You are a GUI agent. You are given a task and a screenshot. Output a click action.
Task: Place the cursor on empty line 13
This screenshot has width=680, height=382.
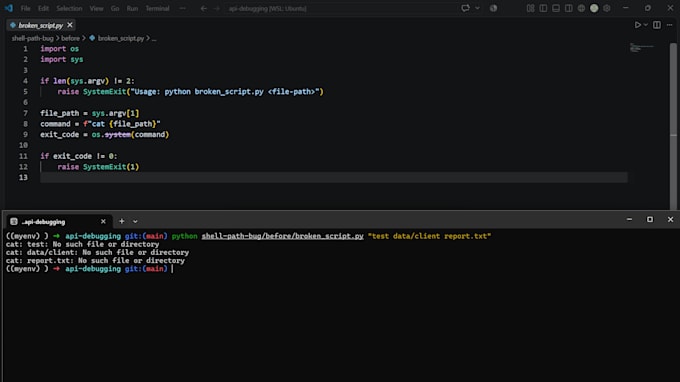click(x=333, y=177)
